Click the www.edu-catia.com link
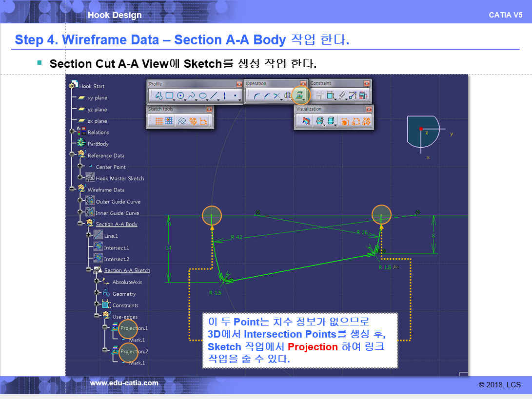This screenshot has height=399, width=532. 124,383
